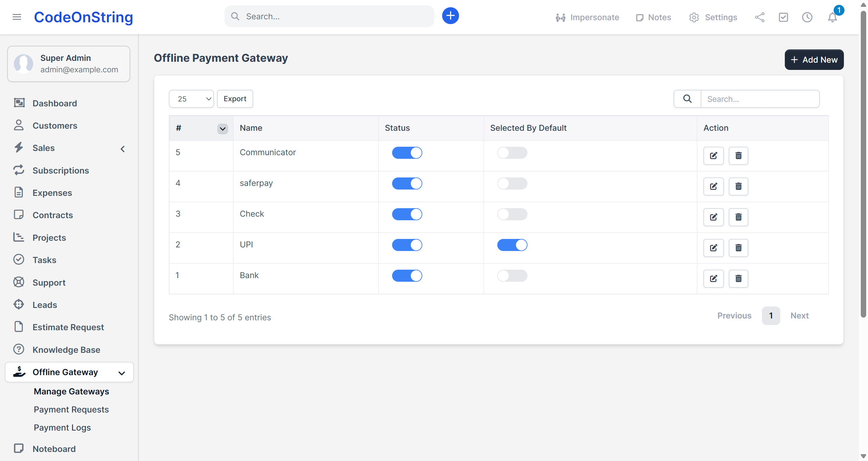This screenshot has height=461, width=868.
Task: Open the notifications bell icon
Action: click(832, 17)
